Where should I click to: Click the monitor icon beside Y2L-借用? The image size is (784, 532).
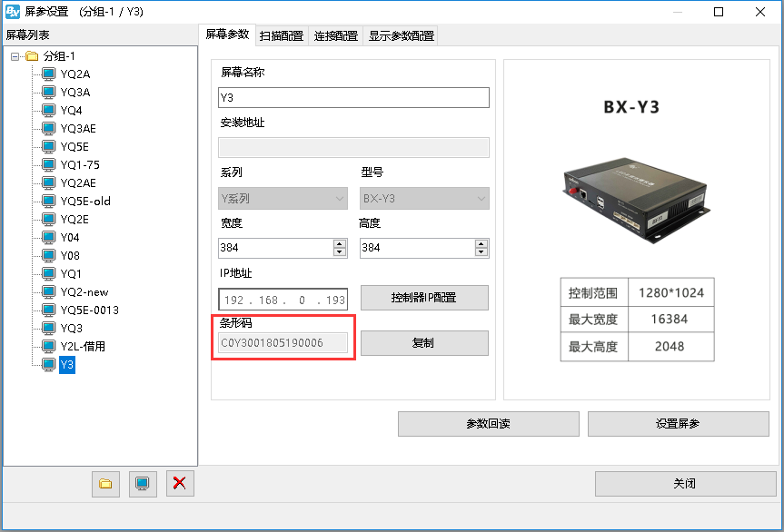[x=48, y=347]
